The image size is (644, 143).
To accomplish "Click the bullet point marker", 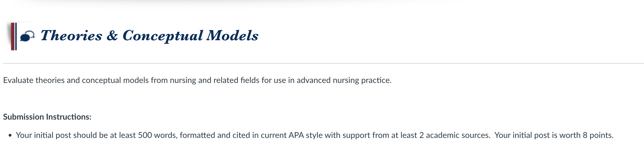I will pyautogui.click(x=10, y=135).
